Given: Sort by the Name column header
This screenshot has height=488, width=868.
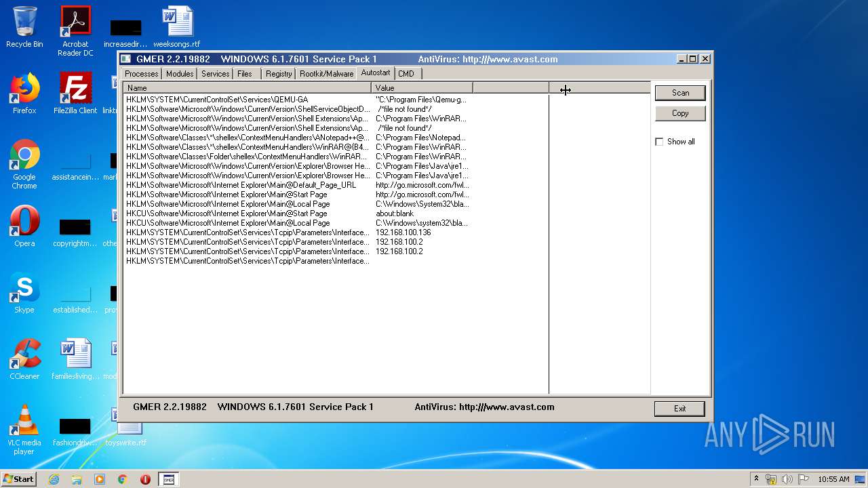Looking at the screenshot, I should click(248, 88).
